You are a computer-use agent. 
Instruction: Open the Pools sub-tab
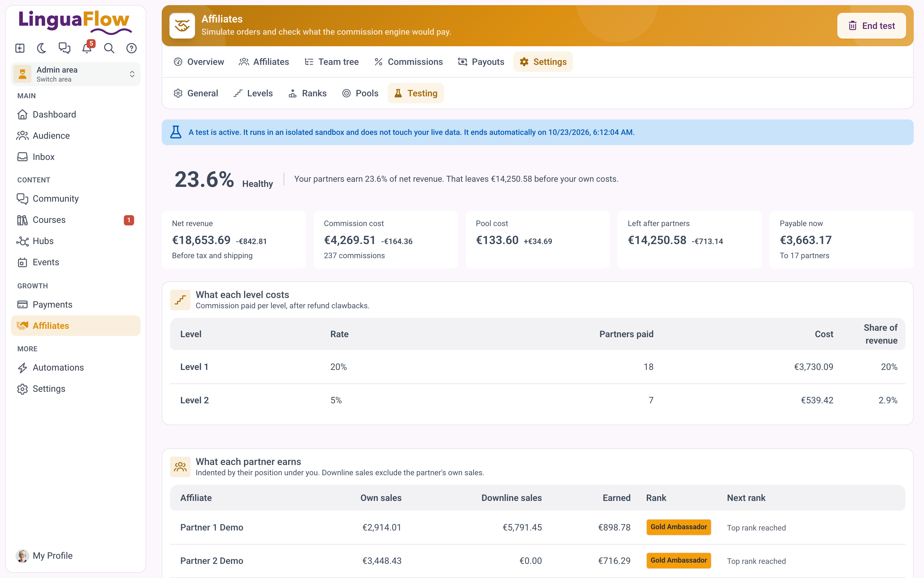click(x=360, y=93)
